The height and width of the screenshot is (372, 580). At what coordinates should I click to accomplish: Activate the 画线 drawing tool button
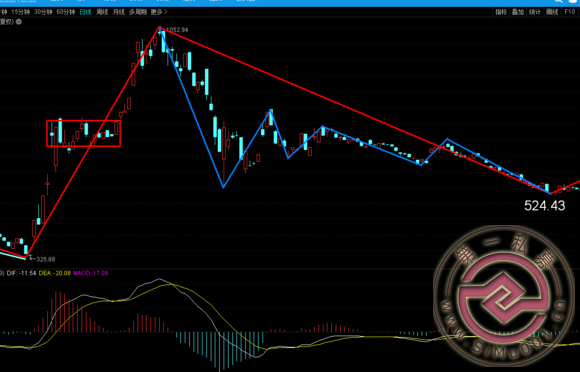click(x=552, y=12)
